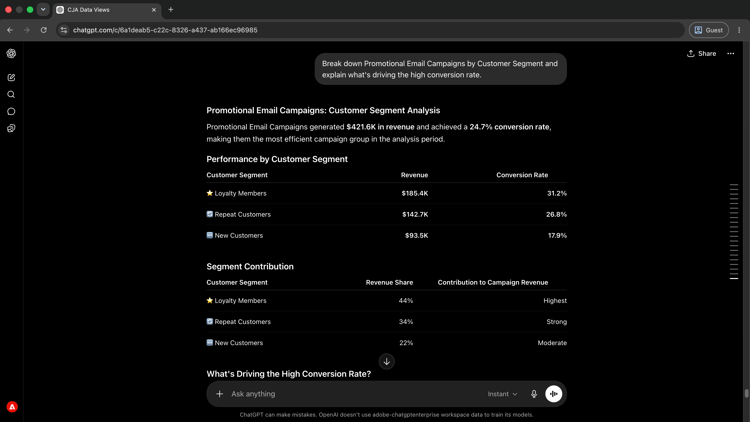750x422 pixels.
Task: Start voice mode with the waveform button
Action: click(553, 394)
